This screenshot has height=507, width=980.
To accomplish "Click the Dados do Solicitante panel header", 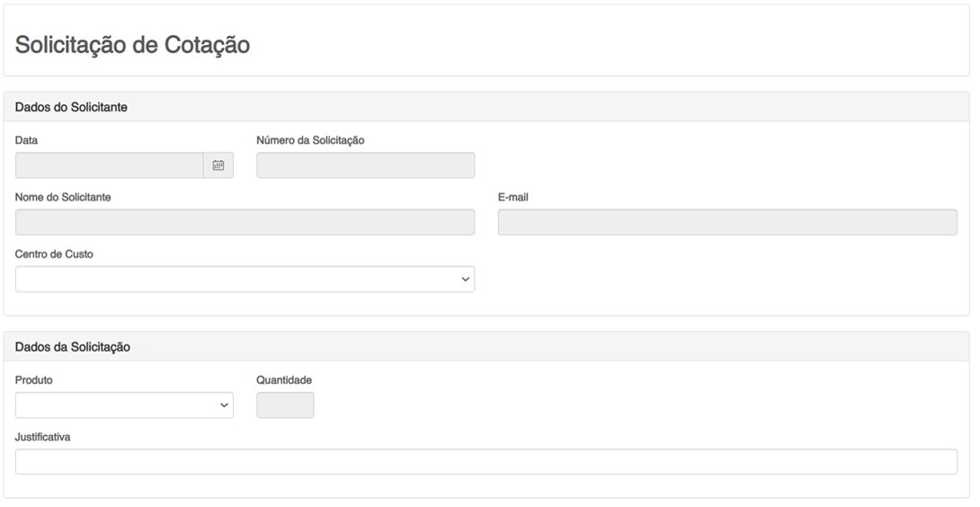I will [x=71, y=107].
